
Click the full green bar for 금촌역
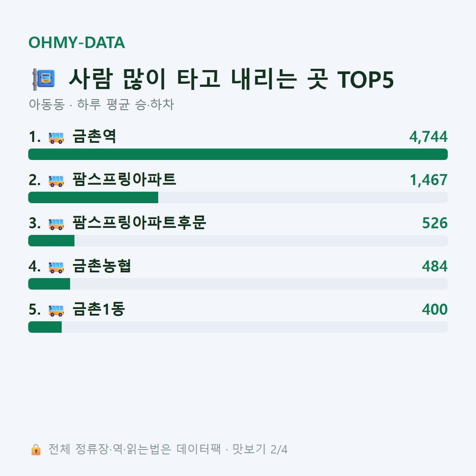pyautogui.click(x=238, y=154)
